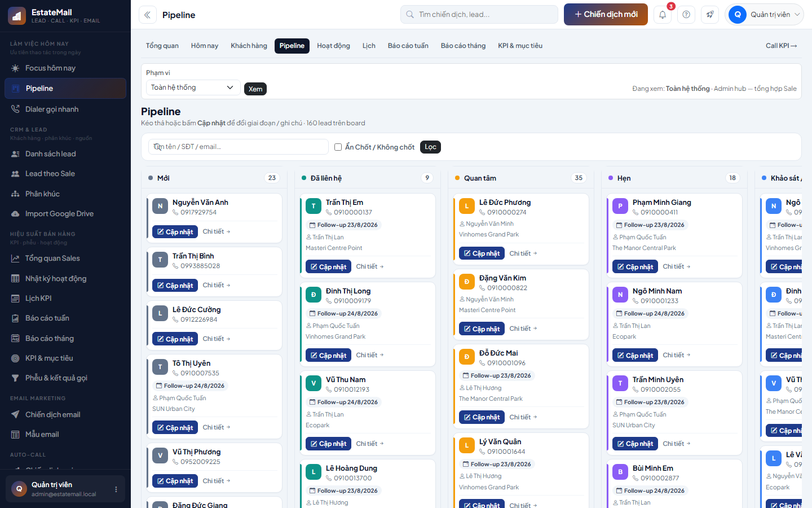Create new campaign with Chiến dịch mới
812x508 pixels.
pyautogui.click(x=606, y=15)
